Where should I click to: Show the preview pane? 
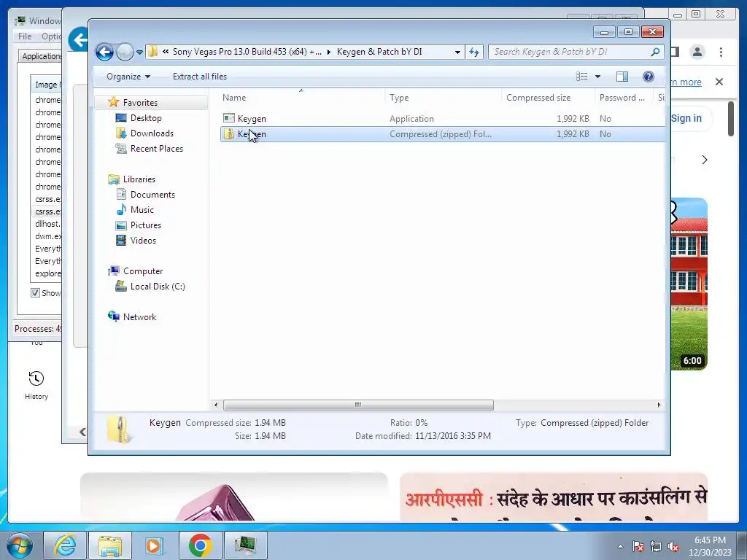click(622, 77)
